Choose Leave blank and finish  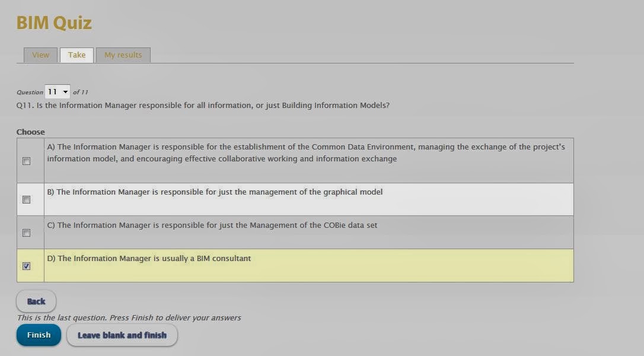tap(122, 335)
